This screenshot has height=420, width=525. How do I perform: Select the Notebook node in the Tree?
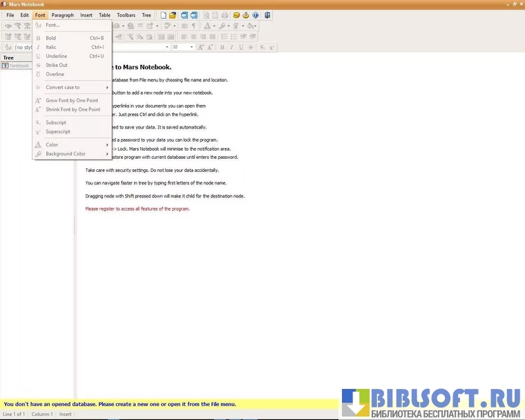[19, 66]
